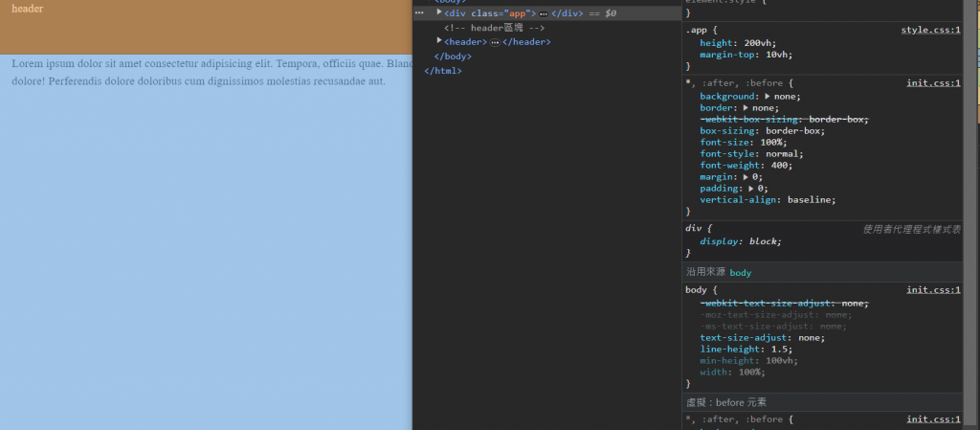The height and width of the screenshot is (430, 980).
Task: Expand the header element node arrow
Action: click(439, 41)
